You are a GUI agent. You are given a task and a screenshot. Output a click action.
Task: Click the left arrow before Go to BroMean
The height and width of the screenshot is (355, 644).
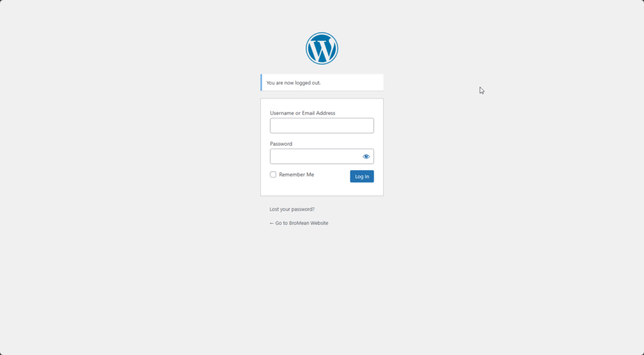[x=272, y=223]
